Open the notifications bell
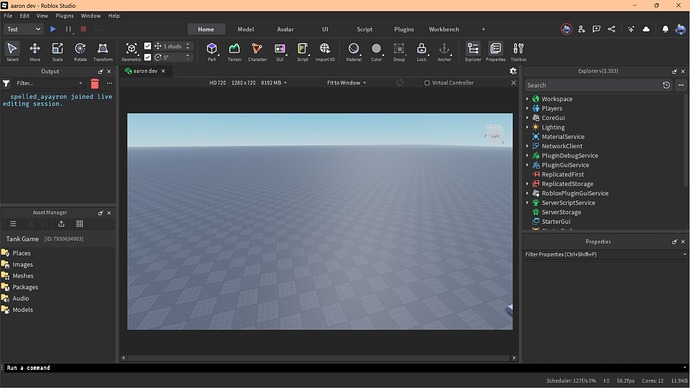Image resolution: width=690 pixels, height=388 pixels. pos(665,29)
